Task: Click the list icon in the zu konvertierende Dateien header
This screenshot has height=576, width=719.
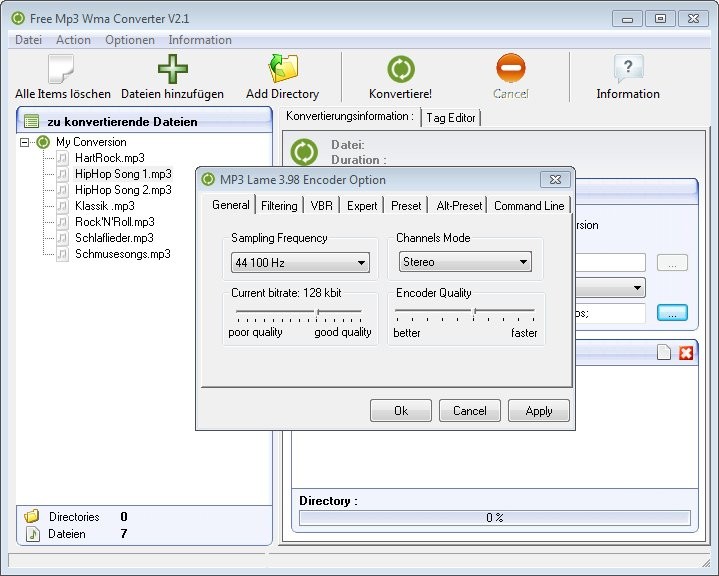Action: point(32,122)
